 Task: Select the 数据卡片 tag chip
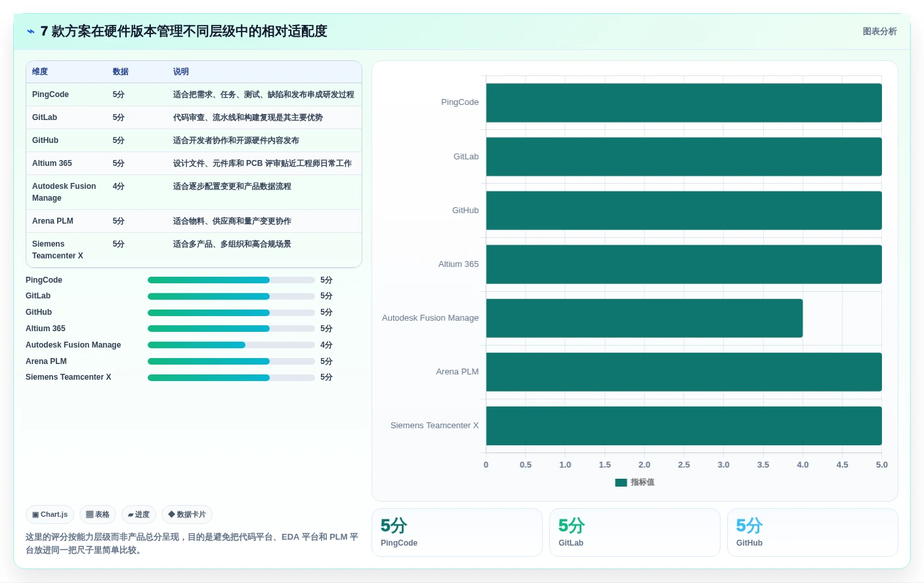tap(187, 515)
